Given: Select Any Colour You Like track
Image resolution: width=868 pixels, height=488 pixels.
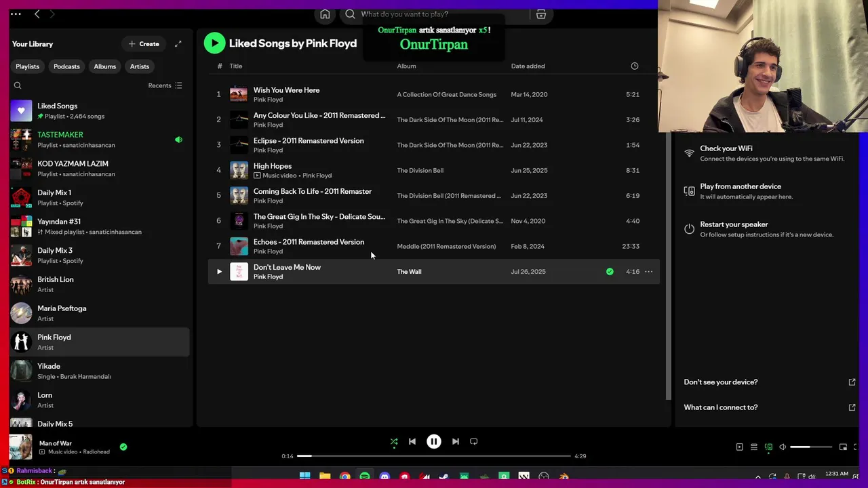Looking at the screenshot, I should [x=433, y=119].
